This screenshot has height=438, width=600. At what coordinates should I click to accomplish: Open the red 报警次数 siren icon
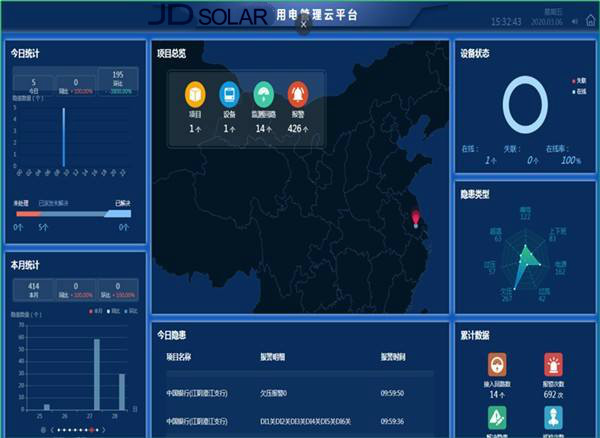pyautogui.click(x=553, y=365)
